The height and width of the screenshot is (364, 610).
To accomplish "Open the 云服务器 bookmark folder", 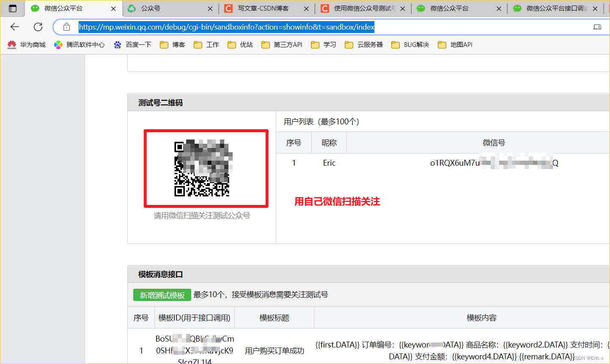I will click(364, 45).
